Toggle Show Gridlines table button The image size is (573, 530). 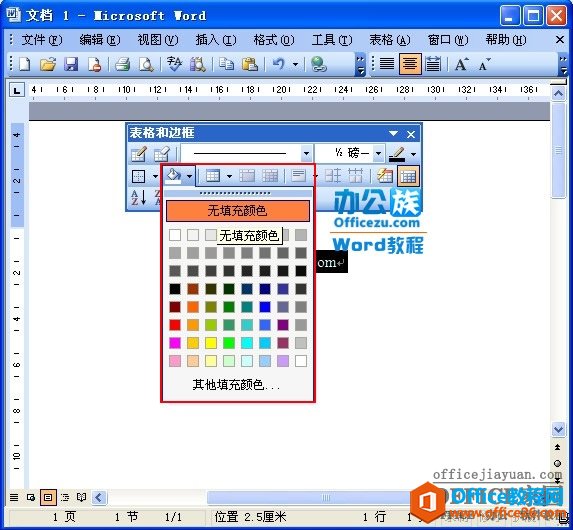point(408,177)
